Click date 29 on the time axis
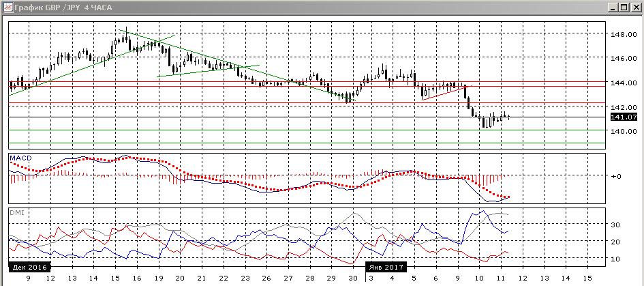 coord(331,278)
